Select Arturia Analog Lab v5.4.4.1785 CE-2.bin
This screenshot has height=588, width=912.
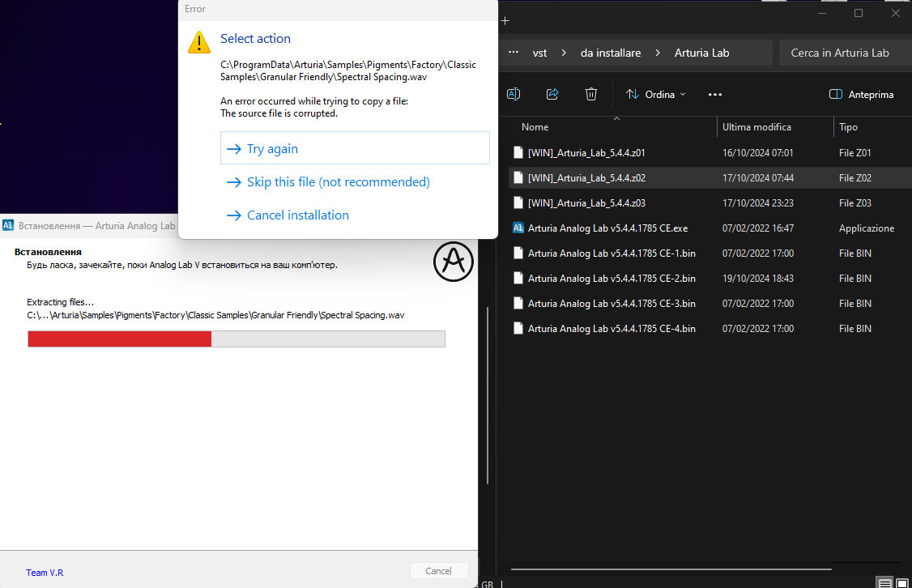coord(612,278)
